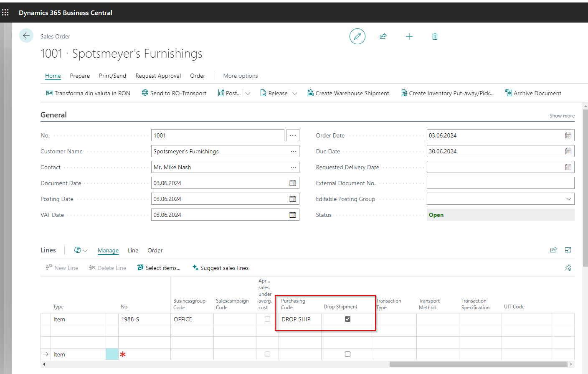Screen dimensions: 588x374
Task: Click Send to RO-Transport action
Action: [174, 93]
